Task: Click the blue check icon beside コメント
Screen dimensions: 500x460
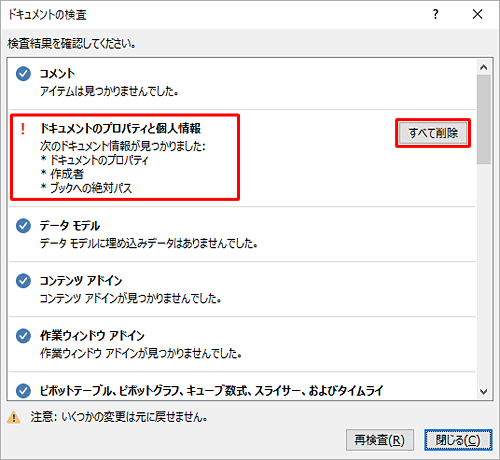Action: [x=23, y=74]
